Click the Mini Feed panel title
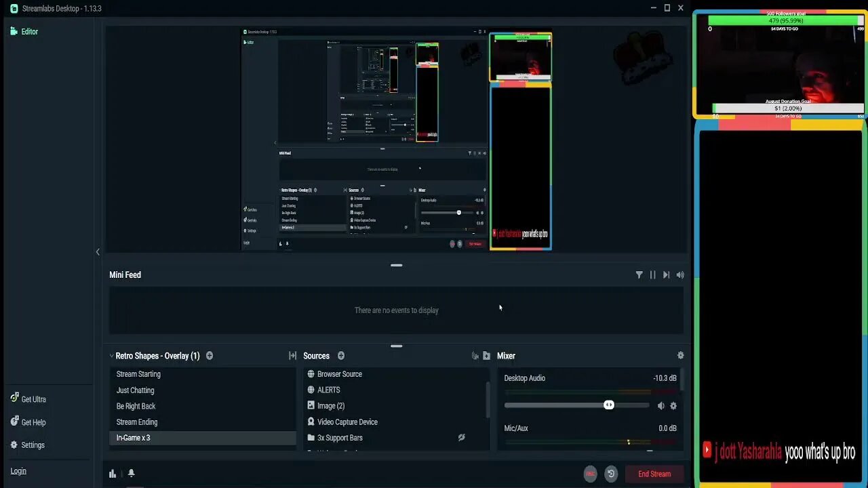Image resolution: width=868 pixels, height=488 pixels. [125, 274]
